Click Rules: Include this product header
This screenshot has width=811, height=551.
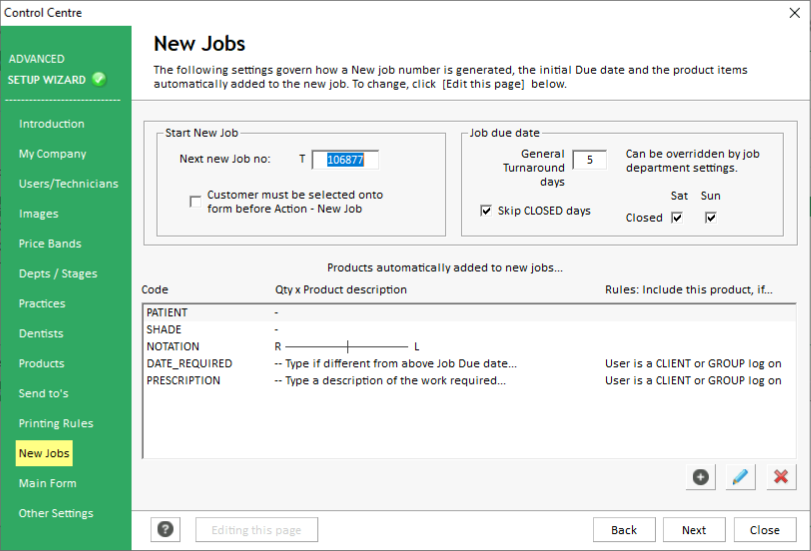click(x=689, y=290)
